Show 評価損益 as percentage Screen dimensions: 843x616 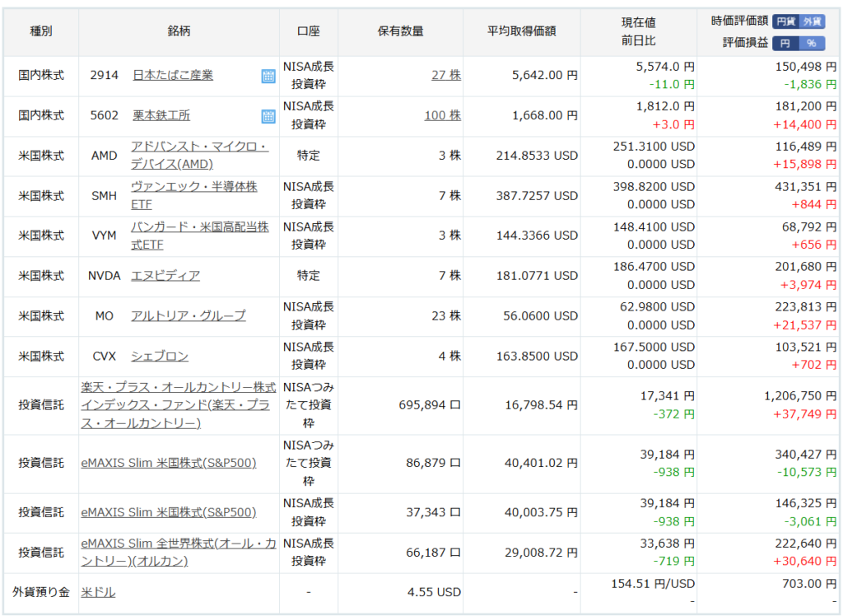812,43
